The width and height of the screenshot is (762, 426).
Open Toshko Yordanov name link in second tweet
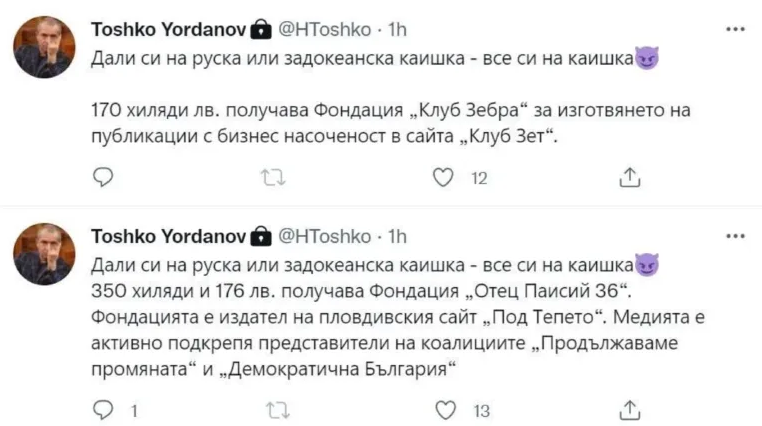[167, 237]
